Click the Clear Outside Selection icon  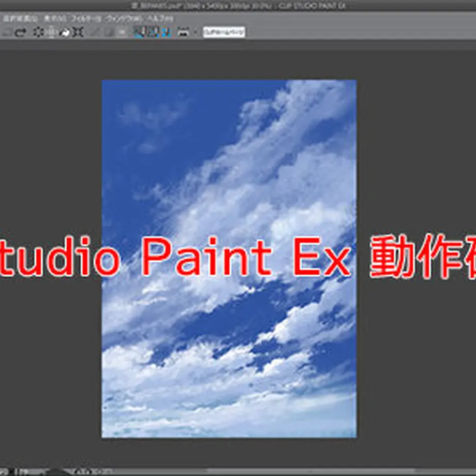click(52, 32)
